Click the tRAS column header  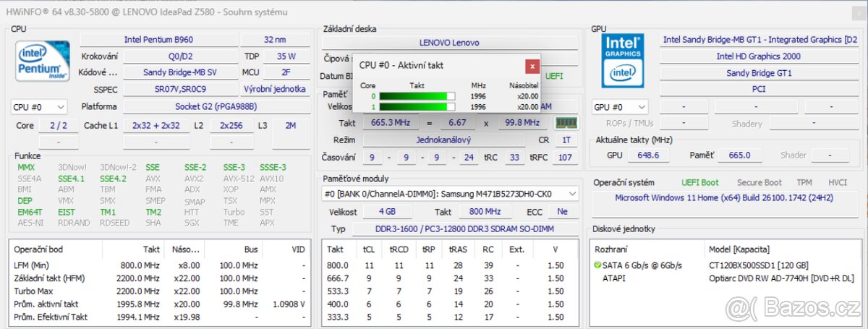459,249
